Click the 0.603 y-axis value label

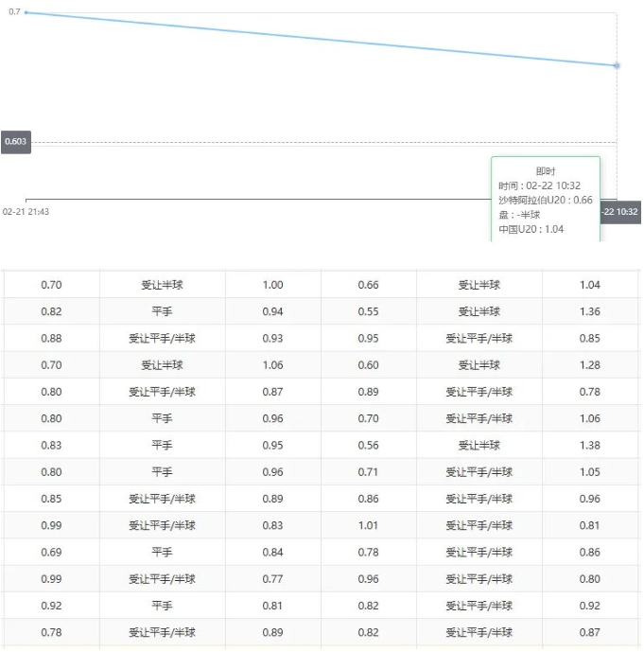pos(16,142)
